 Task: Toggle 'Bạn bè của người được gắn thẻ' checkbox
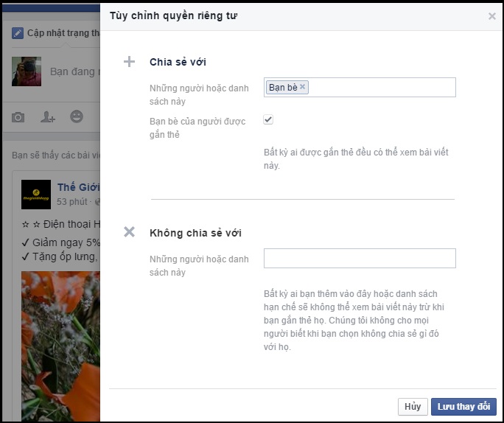pyautogui.click(x=268, y=119)
